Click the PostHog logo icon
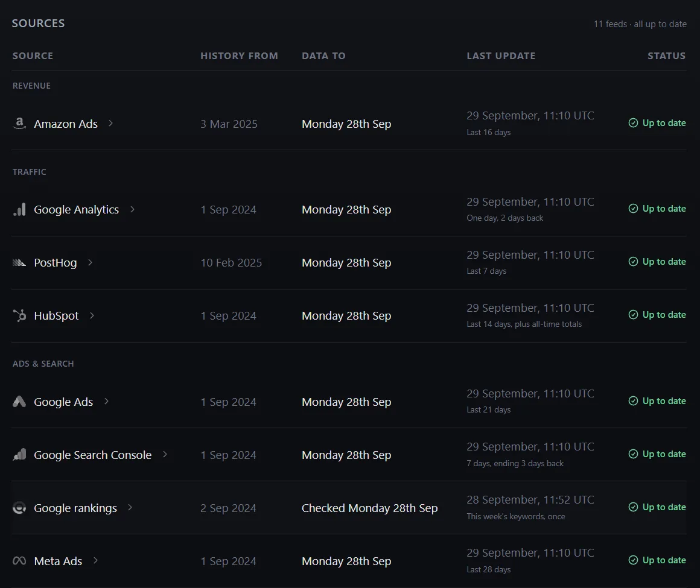Viewport: 700px width, 588px height. pyautogui.click(x=19, y=262)
